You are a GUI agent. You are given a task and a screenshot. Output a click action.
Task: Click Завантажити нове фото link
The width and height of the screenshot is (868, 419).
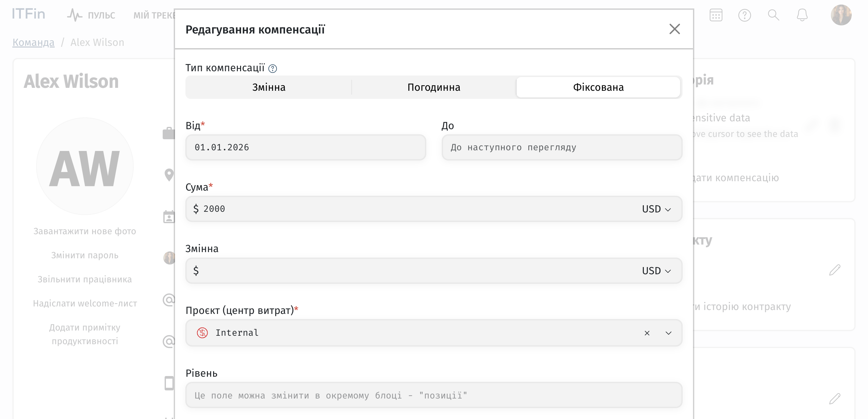tap(85, 231)
